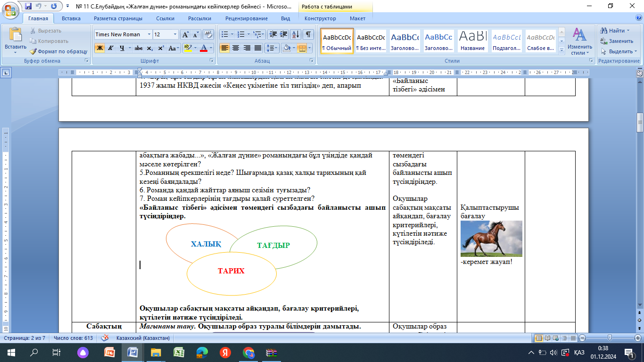Toggle show paragraph marks (¶)

pos(308,34)
